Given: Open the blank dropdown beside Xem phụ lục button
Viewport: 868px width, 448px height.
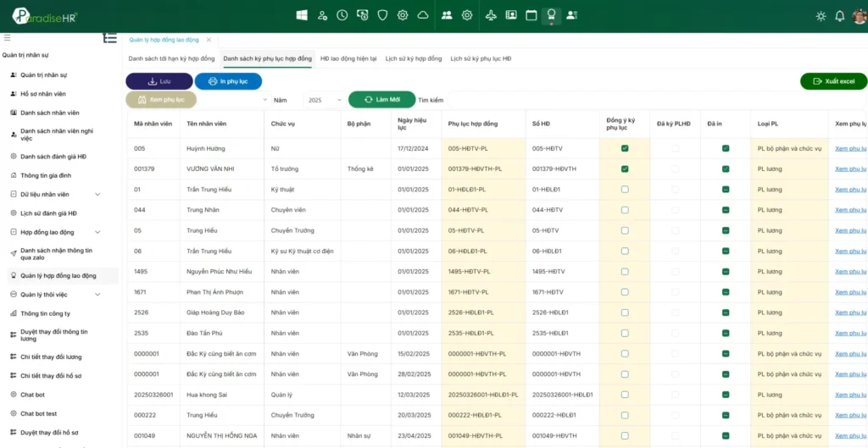Looking at the screenshot, I should (x=235, y=100).
